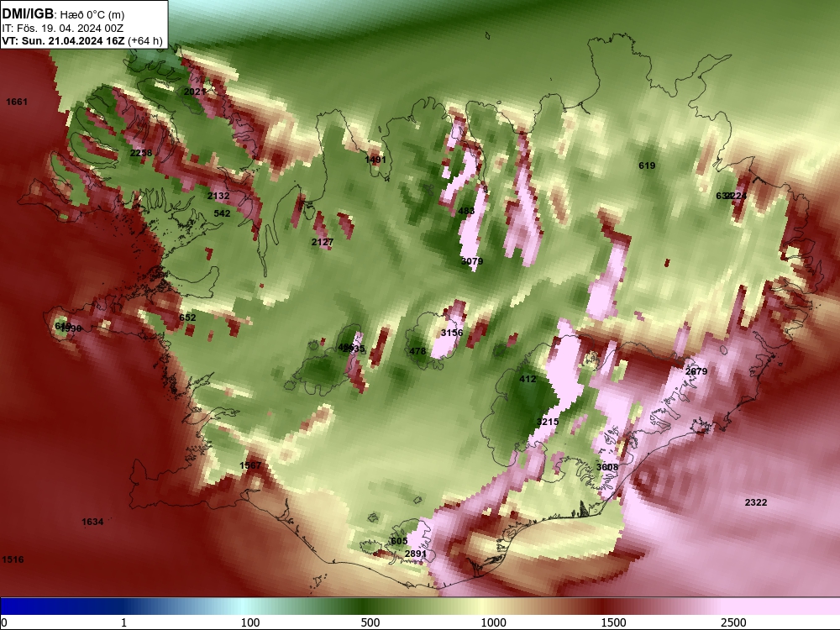Screen dimensions: 840x630
Task: Click the 605 value label
Action: (x=398, y=541)
